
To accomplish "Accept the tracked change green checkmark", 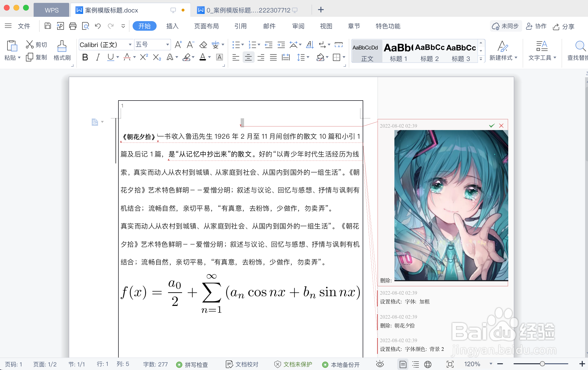I will click(x=491, y=125).
